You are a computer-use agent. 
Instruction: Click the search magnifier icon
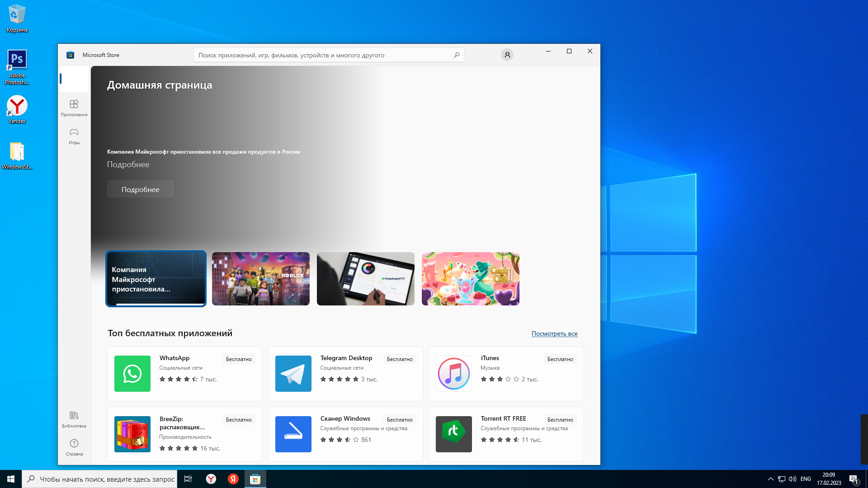pos(457,55)
